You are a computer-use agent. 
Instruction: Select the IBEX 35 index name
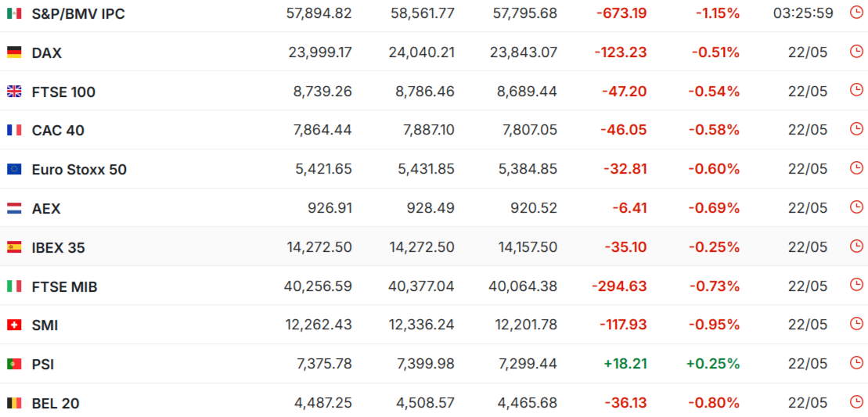[x=58, y=248]
